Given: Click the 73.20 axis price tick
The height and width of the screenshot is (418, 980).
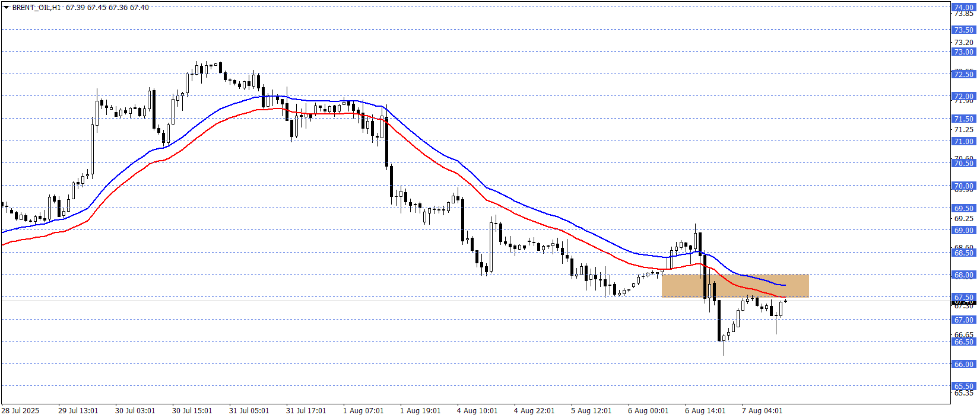Looking at the screenshot, I should point(964,42).
